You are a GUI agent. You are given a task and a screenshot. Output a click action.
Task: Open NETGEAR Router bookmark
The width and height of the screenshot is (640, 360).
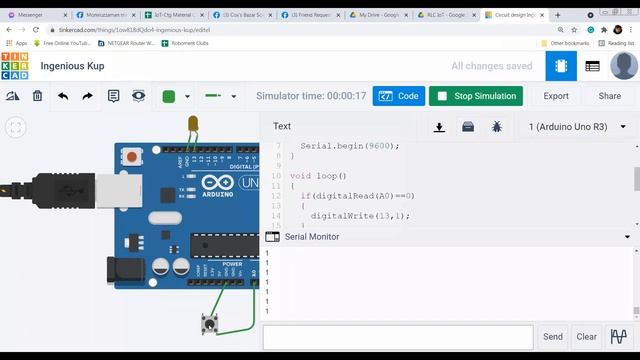pyautogui.click(x=127, y=43)
